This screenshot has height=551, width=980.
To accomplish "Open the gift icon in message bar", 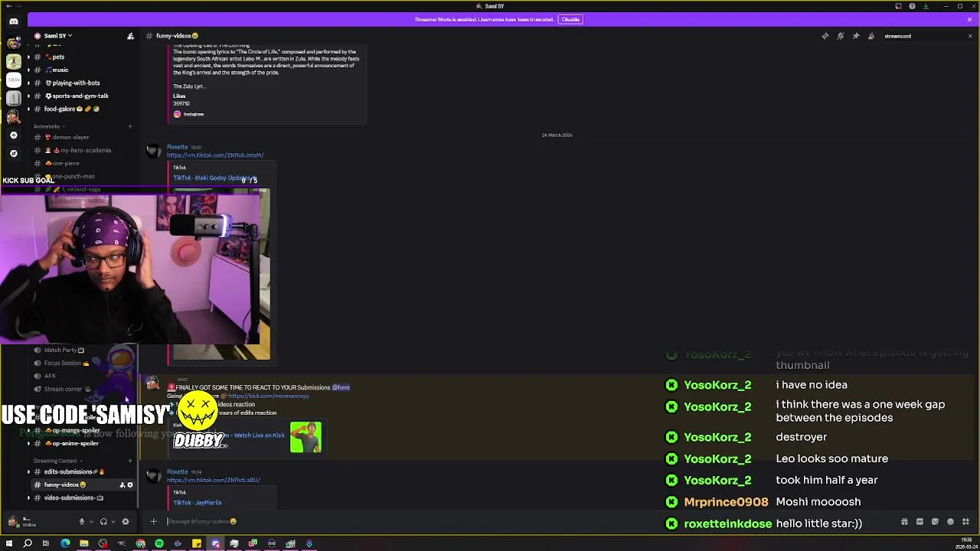I will point(904,522).
